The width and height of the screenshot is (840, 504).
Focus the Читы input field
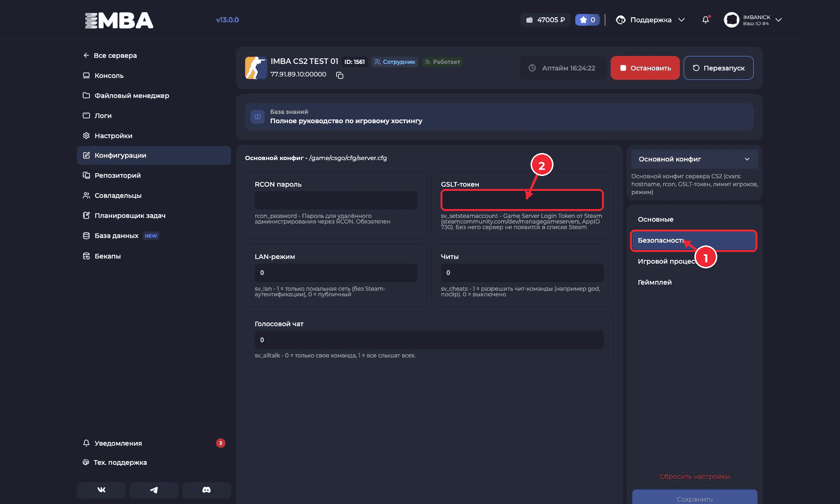click(522, 273)
